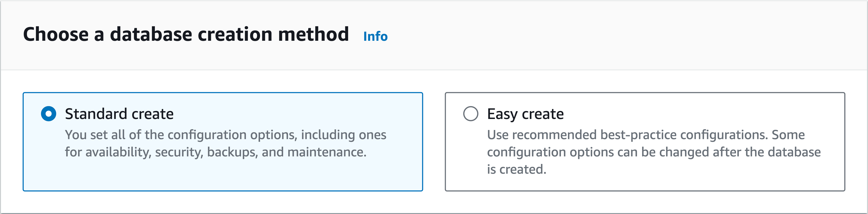
Task: Click the "is created." text in Easy create
Action: 516,169
